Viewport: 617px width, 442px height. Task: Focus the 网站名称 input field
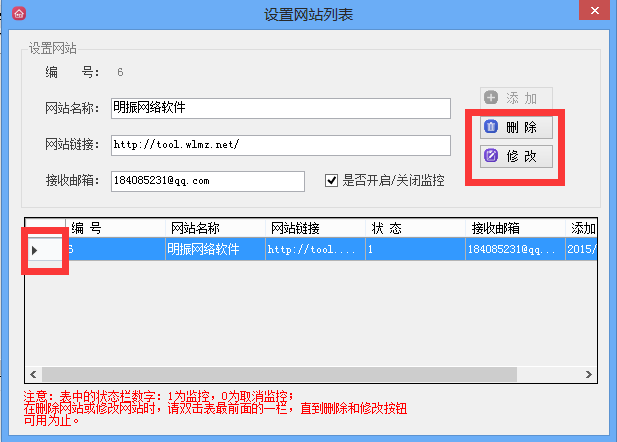pyautogui.click(x=281, y=108)
